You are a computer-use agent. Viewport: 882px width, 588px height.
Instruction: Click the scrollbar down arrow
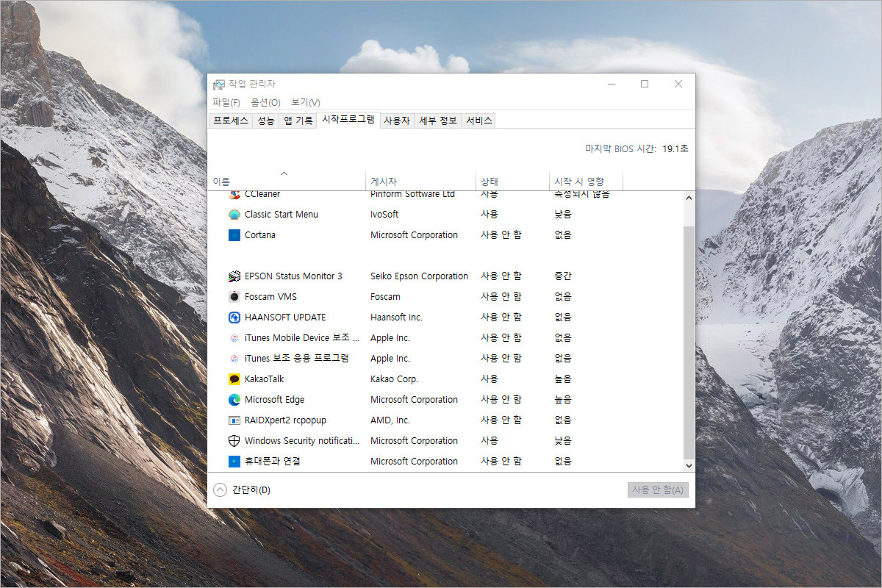(x=689, y=466)
